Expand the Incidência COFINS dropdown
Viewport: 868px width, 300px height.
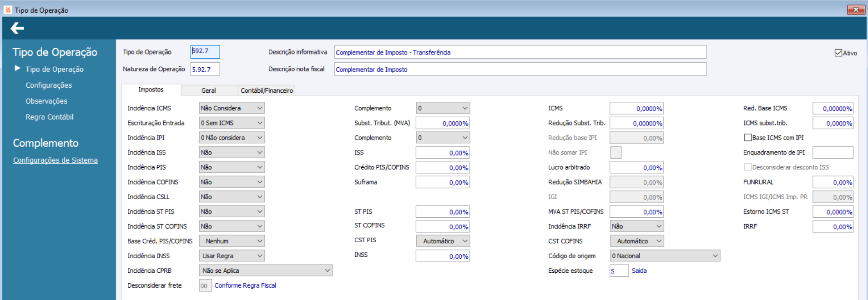[x=232, y=182]
